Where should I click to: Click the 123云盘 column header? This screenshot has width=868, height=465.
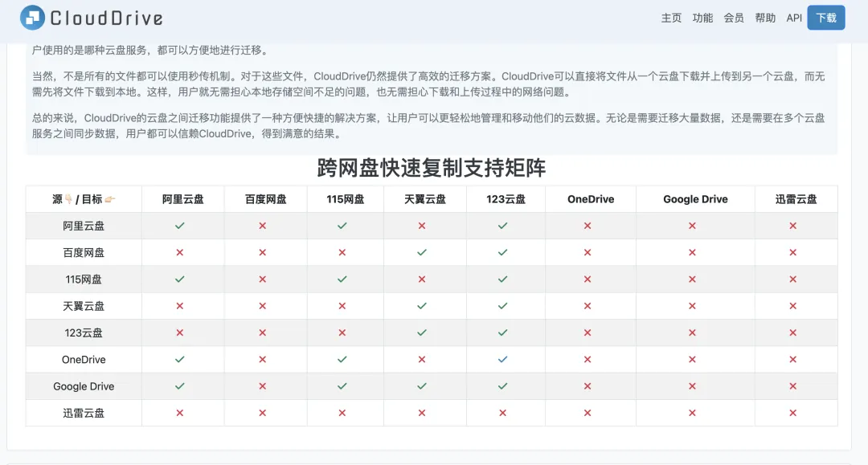pos(506,199)
